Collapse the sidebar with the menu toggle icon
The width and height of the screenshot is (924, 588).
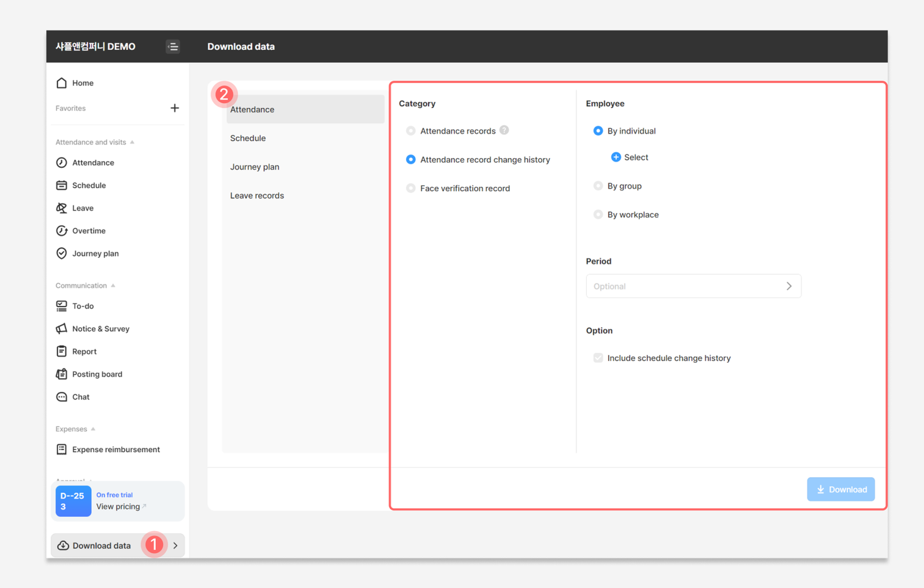pos(173,47)
